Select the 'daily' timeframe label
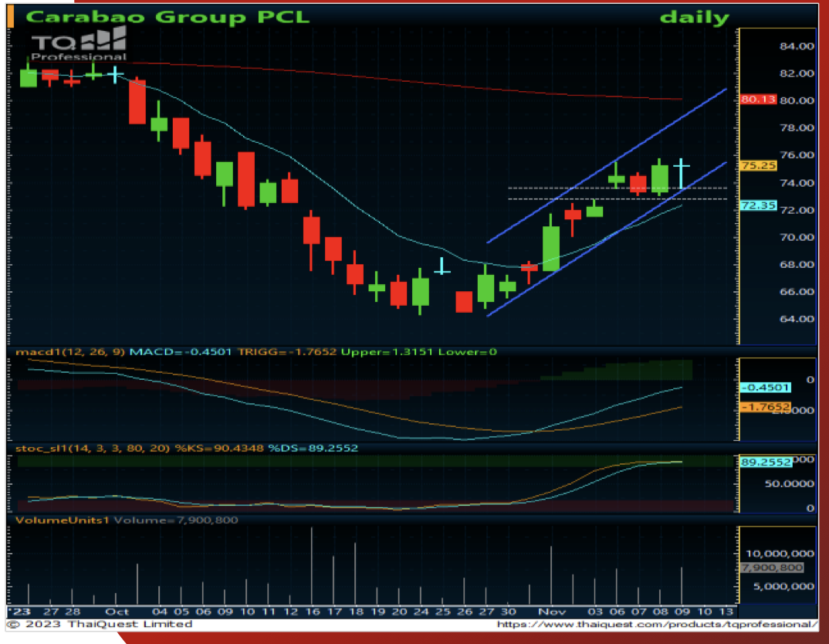829x644 pixels. click(694, 18)
